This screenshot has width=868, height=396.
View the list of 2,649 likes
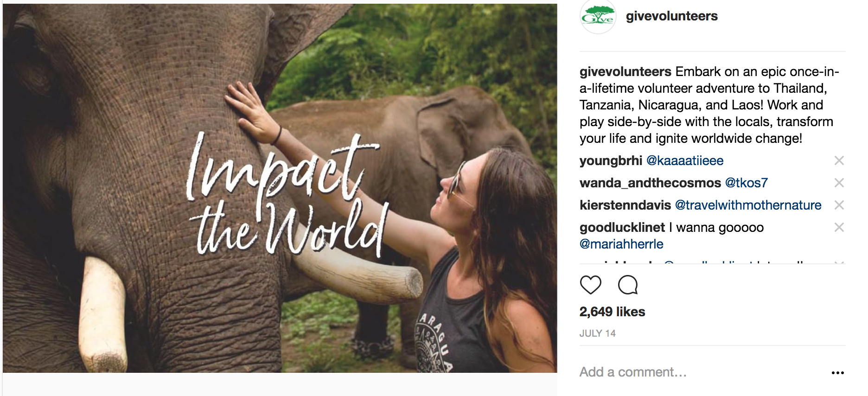point(612,312)
